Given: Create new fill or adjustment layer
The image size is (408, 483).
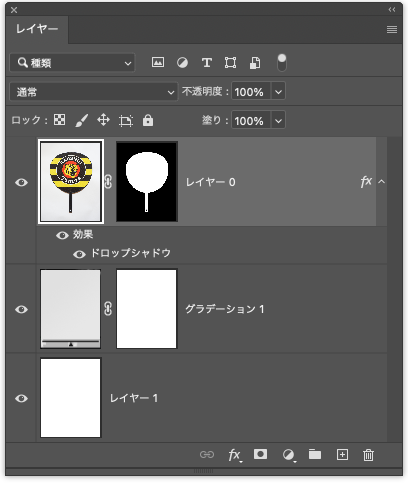Looking at the screenshot, I should tap(289, 455).
